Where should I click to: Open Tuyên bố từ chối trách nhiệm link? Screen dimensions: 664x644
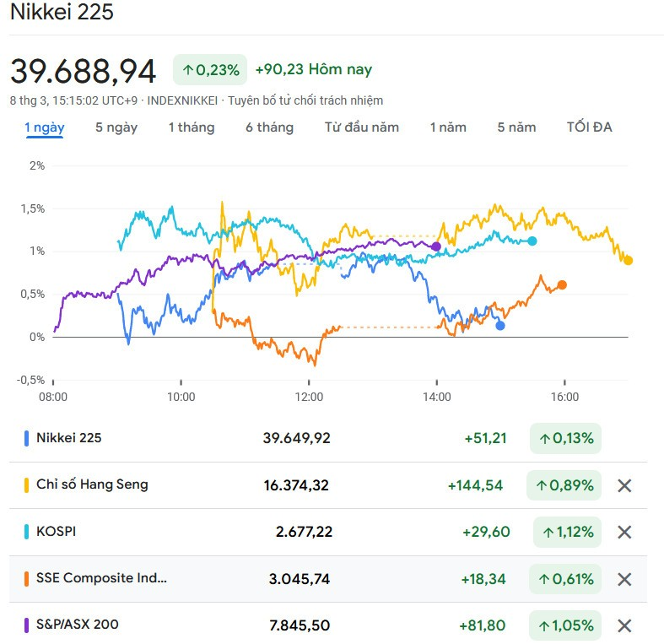point(305,100)
